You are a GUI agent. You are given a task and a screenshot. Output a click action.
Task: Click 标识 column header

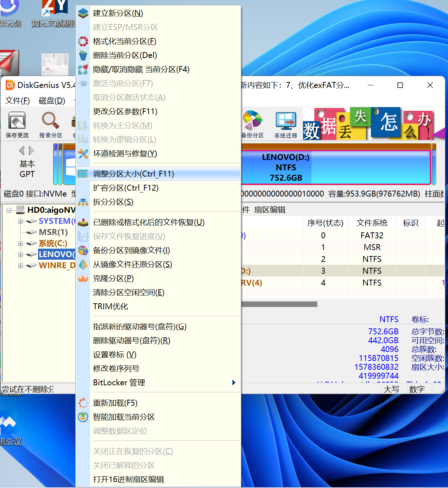[410, 223]
